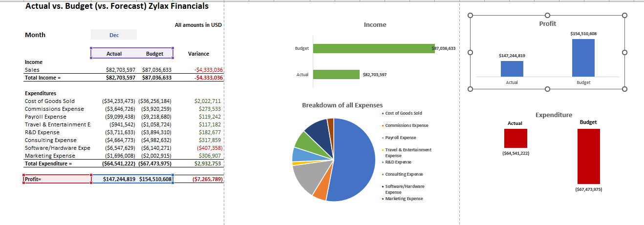Click the Consulting Expense legend entry
This screenshot has width=644, height=225.
(x=404, y=174)
